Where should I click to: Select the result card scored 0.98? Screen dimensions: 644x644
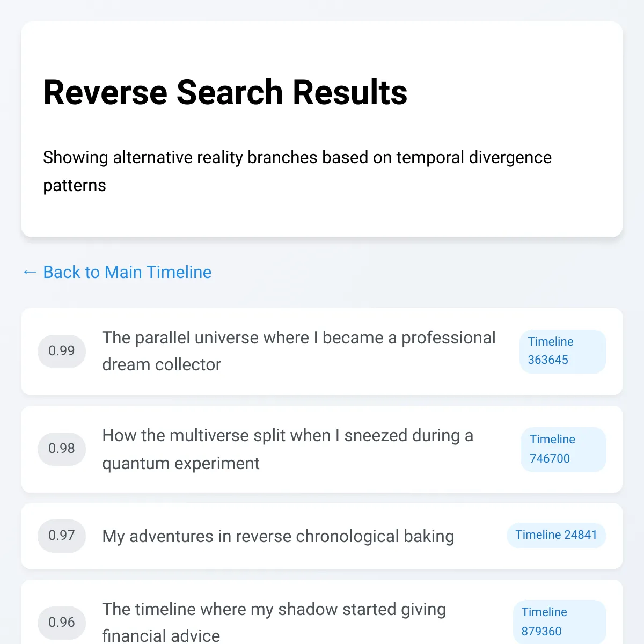(x=322, y=484)
